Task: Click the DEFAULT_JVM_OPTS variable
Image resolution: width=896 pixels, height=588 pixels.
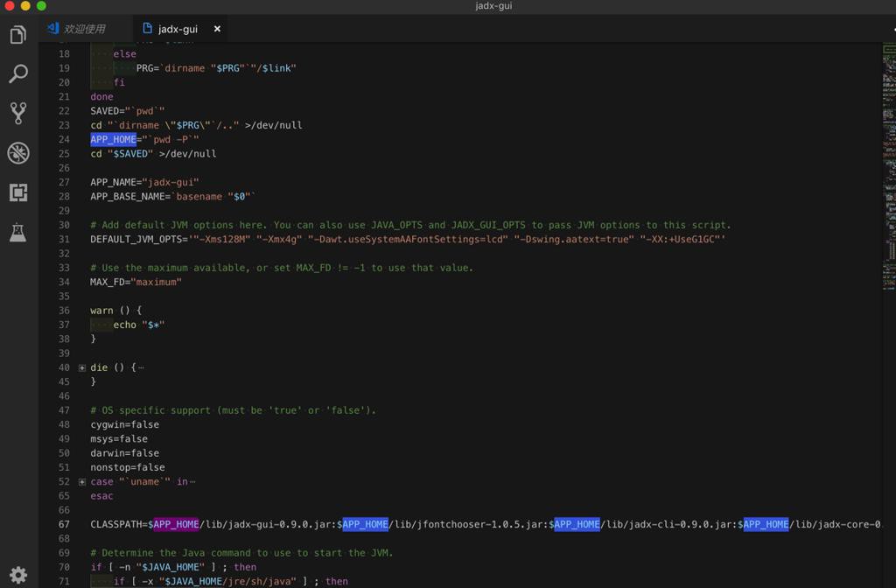Action: (x=136, y=240)
